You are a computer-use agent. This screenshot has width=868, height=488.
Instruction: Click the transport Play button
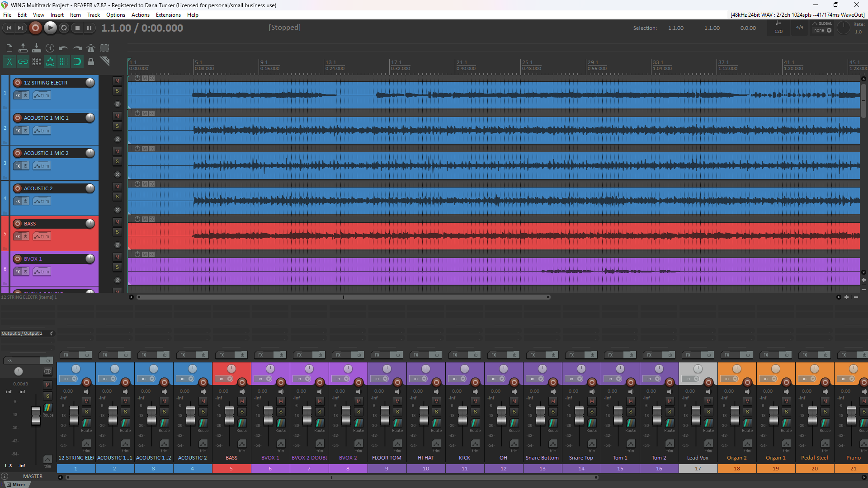[50, 28]
